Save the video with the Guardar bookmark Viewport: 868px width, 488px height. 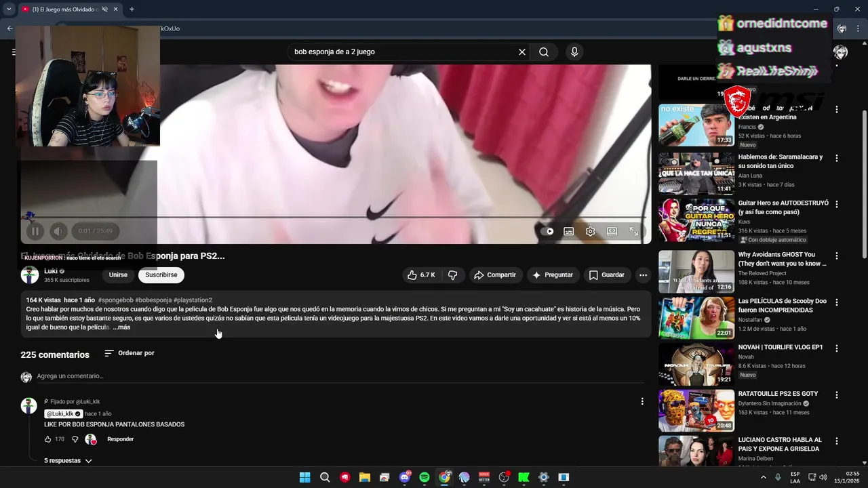click(607, 275)
